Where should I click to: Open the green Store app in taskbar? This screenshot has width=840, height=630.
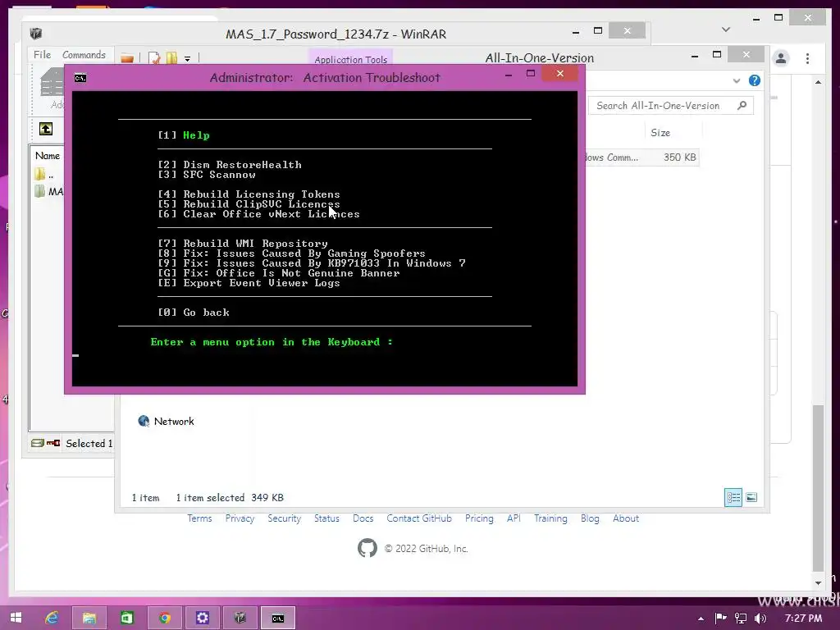coord(127,618)
